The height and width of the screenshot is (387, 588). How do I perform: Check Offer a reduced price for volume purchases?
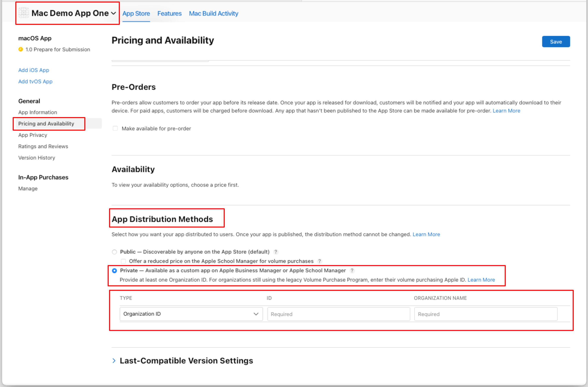123,261
